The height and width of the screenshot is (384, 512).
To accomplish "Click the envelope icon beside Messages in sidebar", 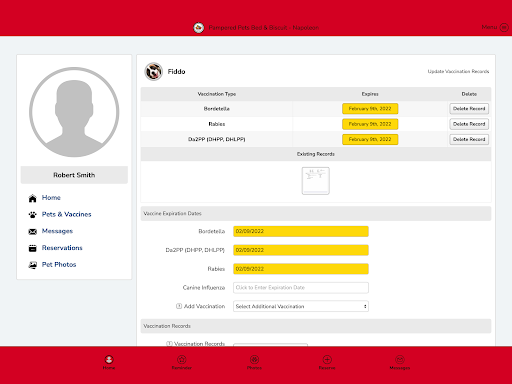I will [32, 231].
